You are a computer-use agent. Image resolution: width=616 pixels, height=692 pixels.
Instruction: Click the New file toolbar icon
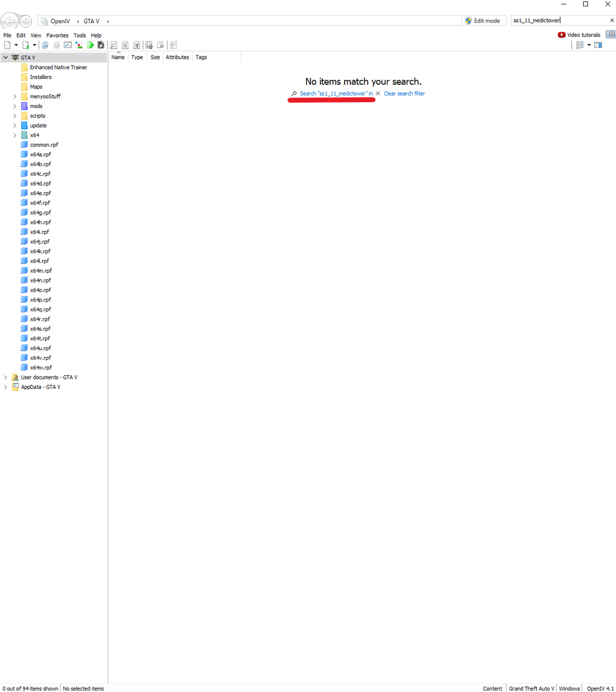(7, 45)
